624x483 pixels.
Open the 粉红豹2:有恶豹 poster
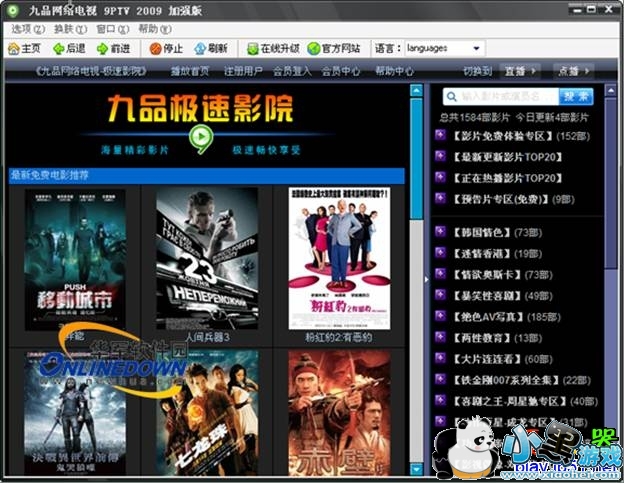tap(339, 259)
